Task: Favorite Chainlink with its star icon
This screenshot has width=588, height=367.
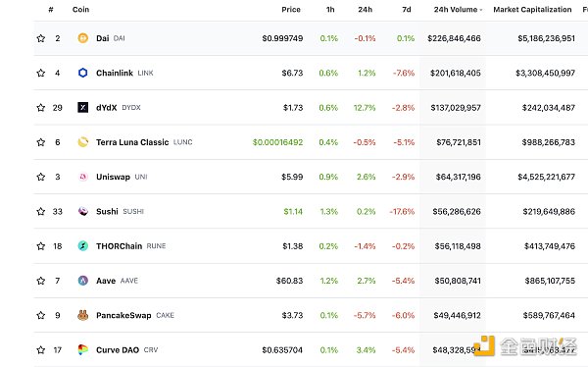Action: coord(41,73)
